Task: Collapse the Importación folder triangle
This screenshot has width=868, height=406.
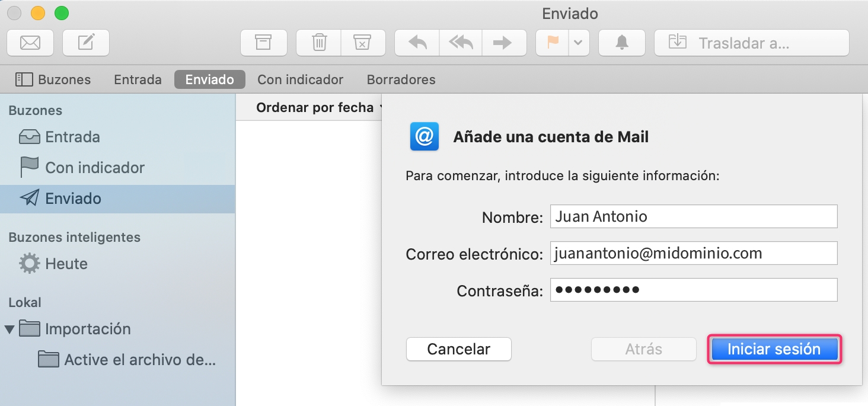Action: pos(9,329)
